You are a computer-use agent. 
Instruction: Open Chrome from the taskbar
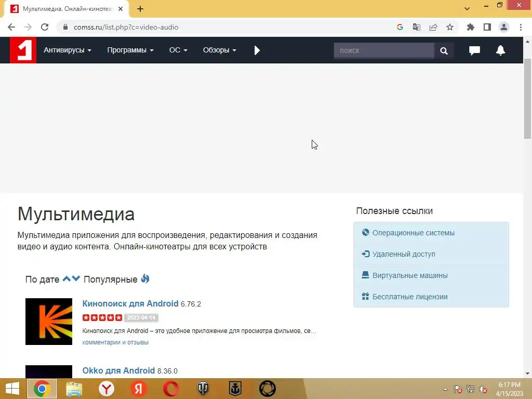42,389
